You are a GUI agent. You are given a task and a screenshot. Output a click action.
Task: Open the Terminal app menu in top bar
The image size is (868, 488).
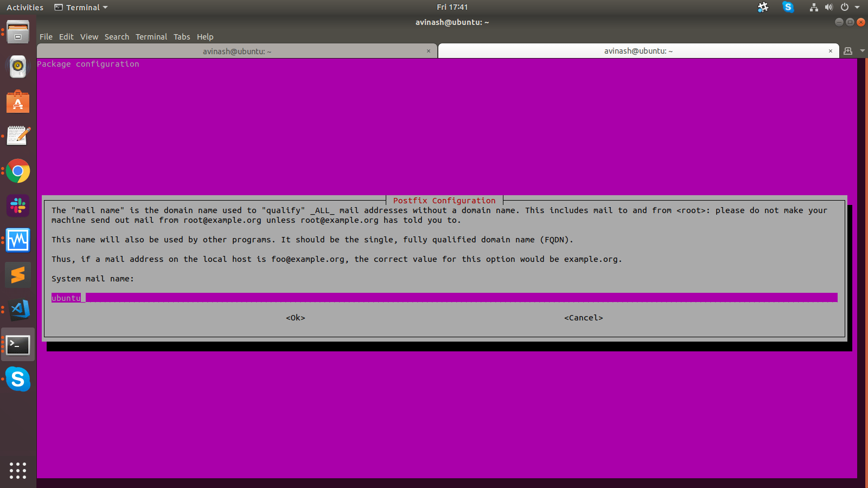[80, 7]
